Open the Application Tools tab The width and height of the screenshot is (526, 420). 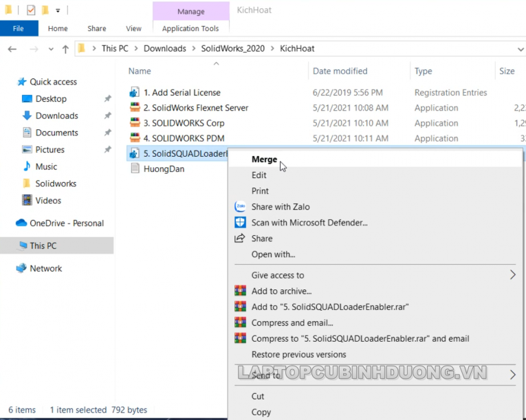pos(190,28)
